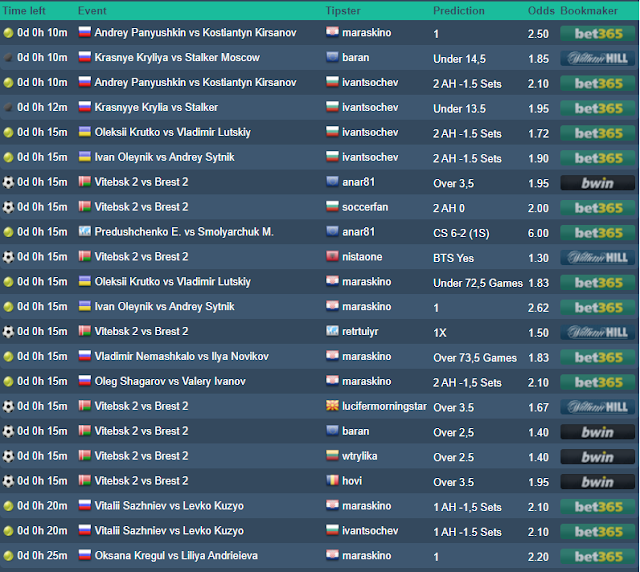Image resolution: width=640 pixels, height=572 pixels.
Task: Click the odds value 2.62
Action: tap(538, 308)
